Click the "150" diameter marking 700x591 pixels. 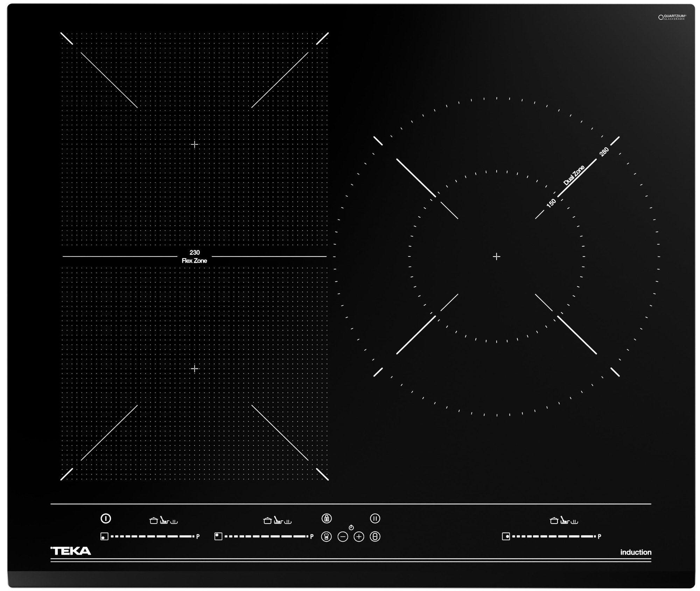pyautogui.click(x=551, y=203)
